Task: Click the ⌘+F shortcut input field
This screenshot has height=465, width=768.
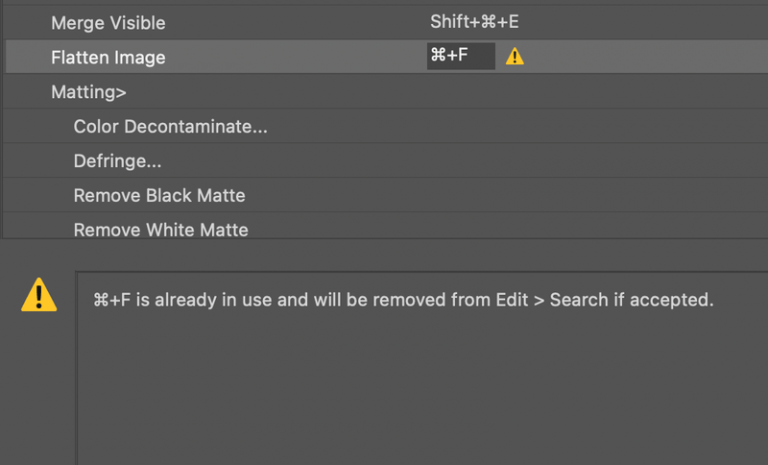Action: coord(460,57)
